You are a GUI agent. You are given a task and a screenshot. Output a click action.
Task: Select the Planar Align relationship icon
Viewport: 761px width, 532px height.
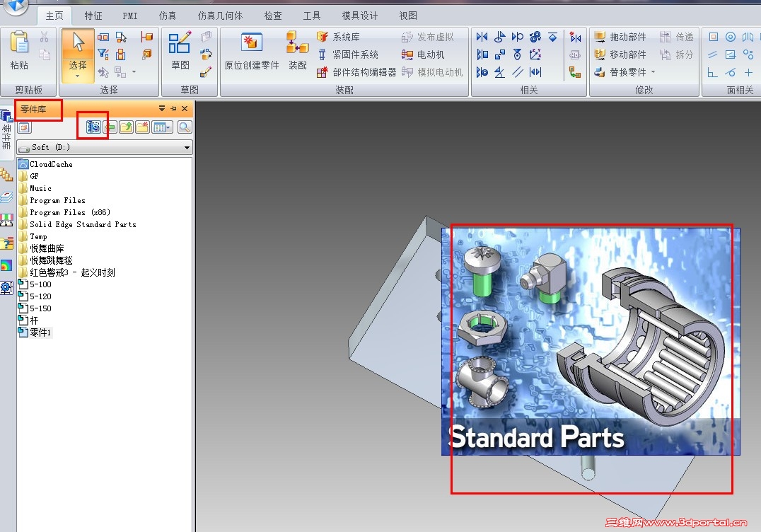pyautogui.click(x=482, y=54)
